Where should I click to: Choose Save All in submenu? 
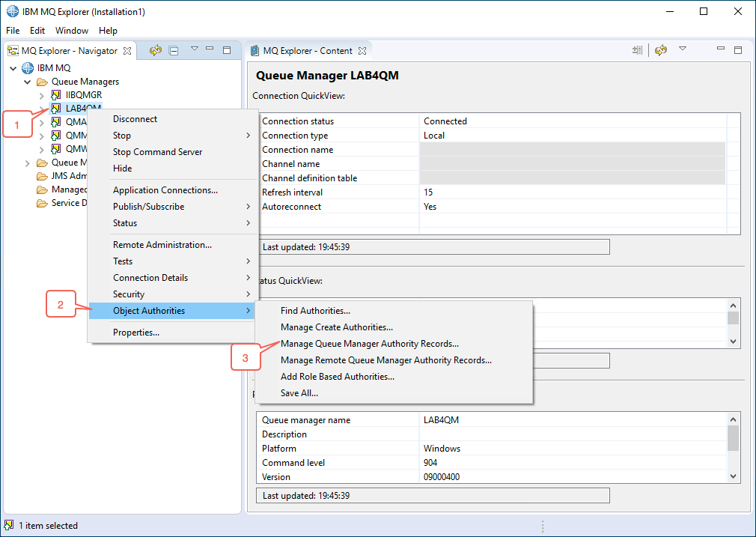tap(394, 392)
